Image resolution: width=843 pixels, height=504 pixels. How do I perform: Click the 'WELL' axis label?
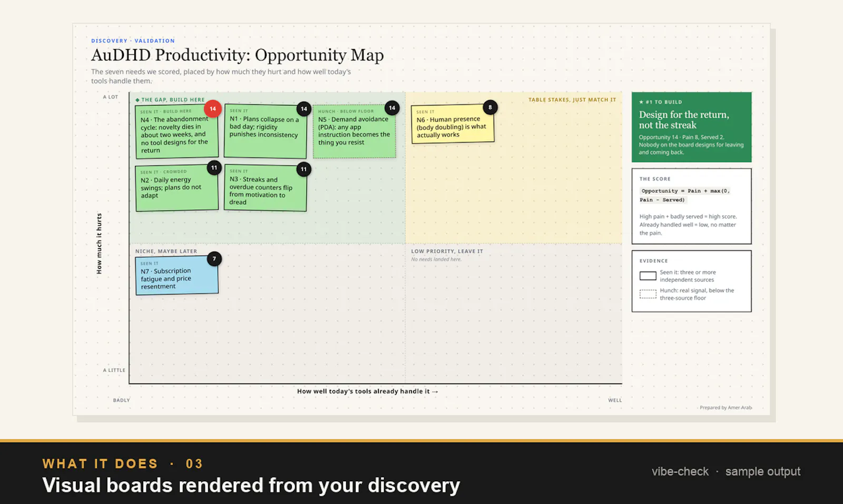click(x=615, y=400)
